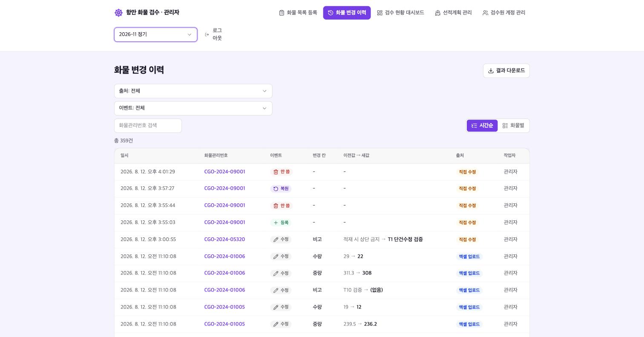Screen dimensions: 644x337
Task: Open CGO-2024-01006 link in the 수량 row
Action: 224,257
